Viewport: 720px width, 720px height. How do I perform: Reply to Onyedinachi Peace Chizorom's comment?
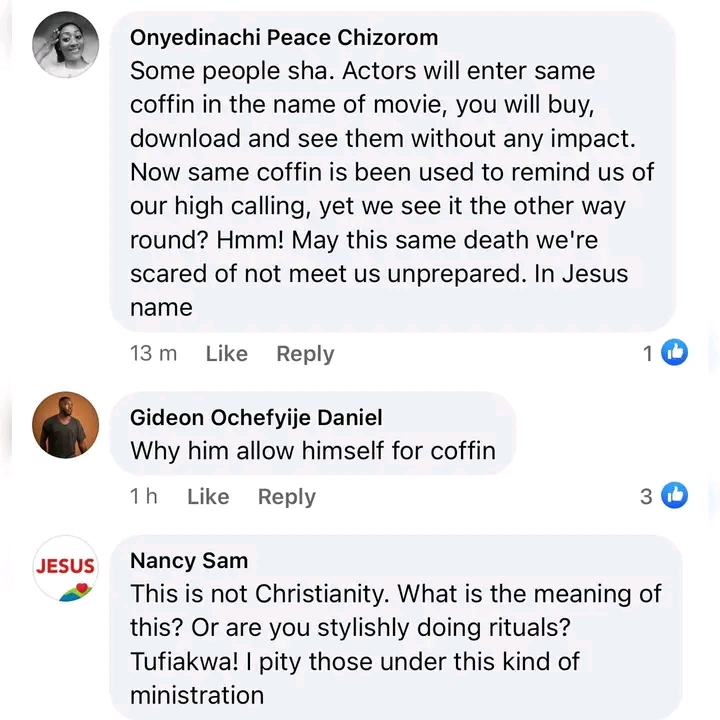pyautogui.click(x=305, y=353)
